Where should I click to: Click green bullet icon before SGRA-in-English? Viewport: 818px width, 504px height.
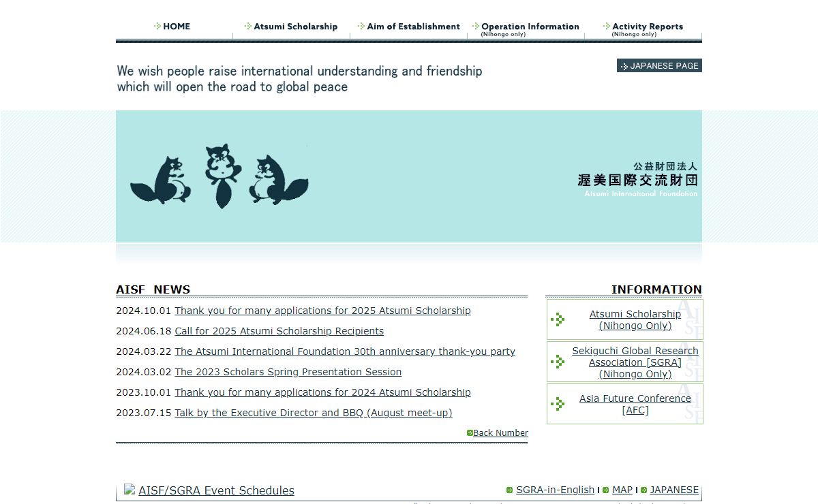point(510,490)
